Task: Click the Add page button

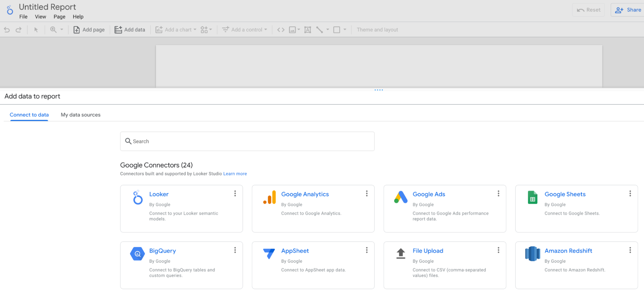Action: [89, 30]
